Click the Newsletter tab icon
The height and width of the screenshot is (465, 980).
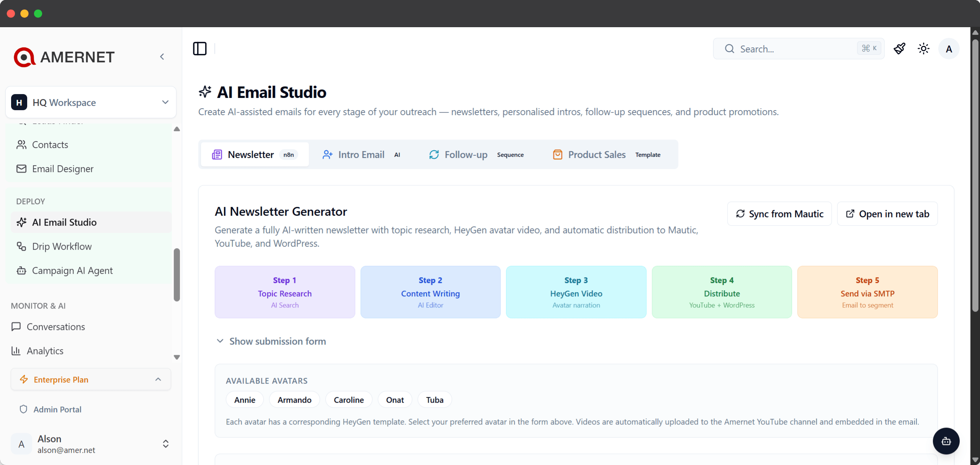tap(217, 154)
